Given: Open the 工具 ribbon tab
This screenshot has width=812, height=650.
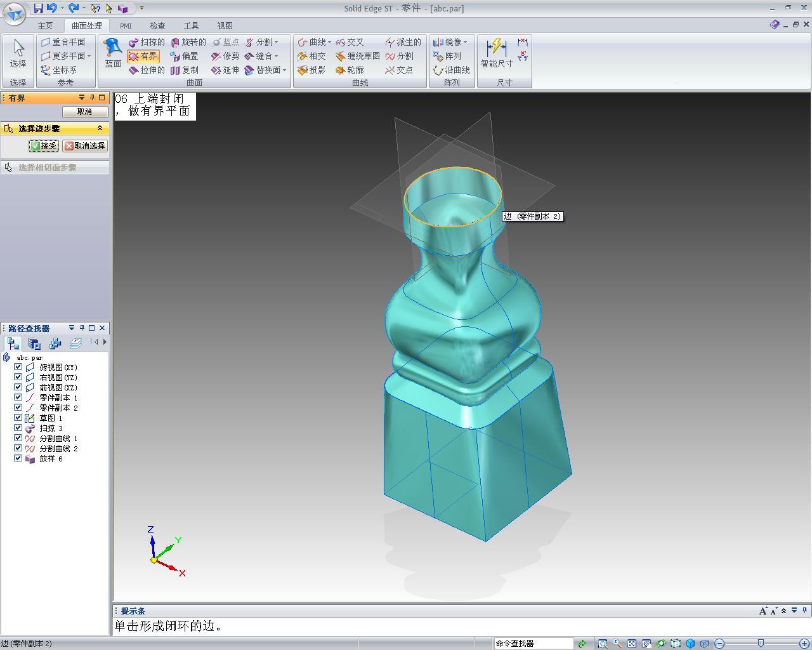Looking at the screenshot, I should (191, 26).
